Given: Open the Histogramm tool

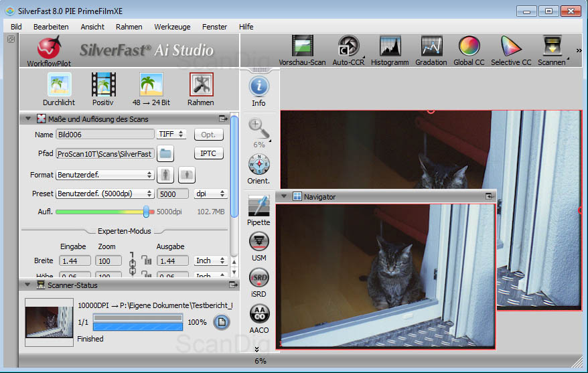Looking at the screenshot, I should tap(390, 51).
